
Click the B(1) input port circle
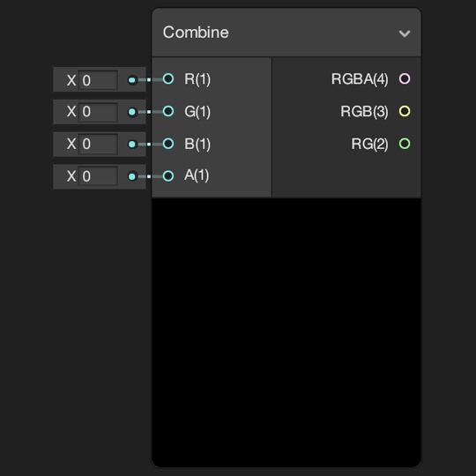(x=168, y=144)
